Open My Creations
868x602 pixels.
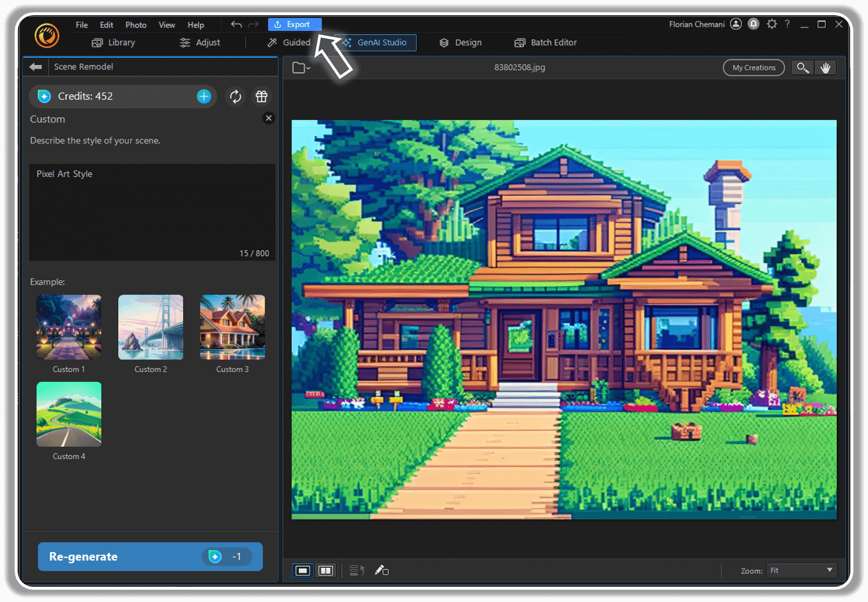point(753,67)
